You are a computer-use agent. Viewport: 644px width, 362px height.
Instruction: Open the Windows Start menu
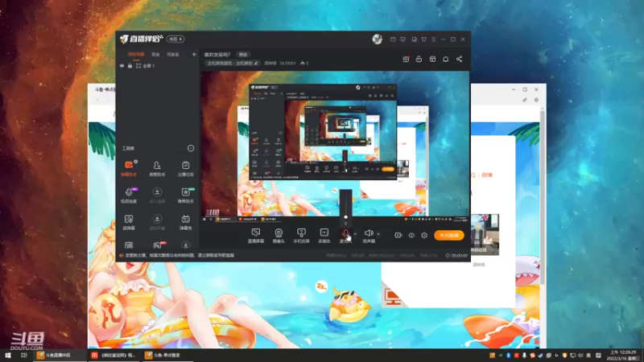(x=8, y=355)
